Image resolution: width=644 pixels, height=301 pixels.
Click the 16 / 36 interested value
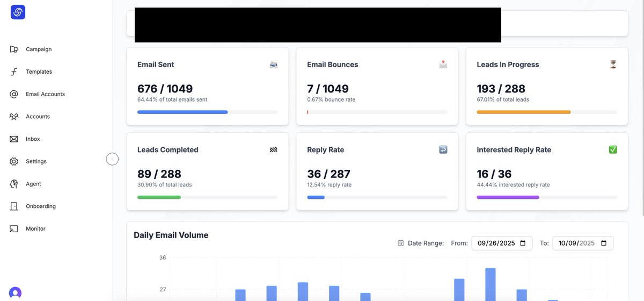(494, 174)
